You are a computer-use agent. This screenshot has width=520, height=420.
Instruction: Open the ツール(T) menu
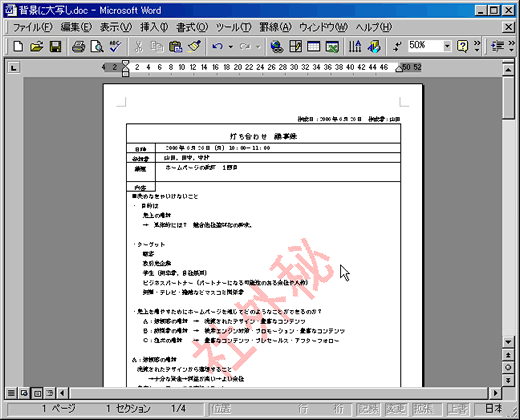click(x=233, y=27)
